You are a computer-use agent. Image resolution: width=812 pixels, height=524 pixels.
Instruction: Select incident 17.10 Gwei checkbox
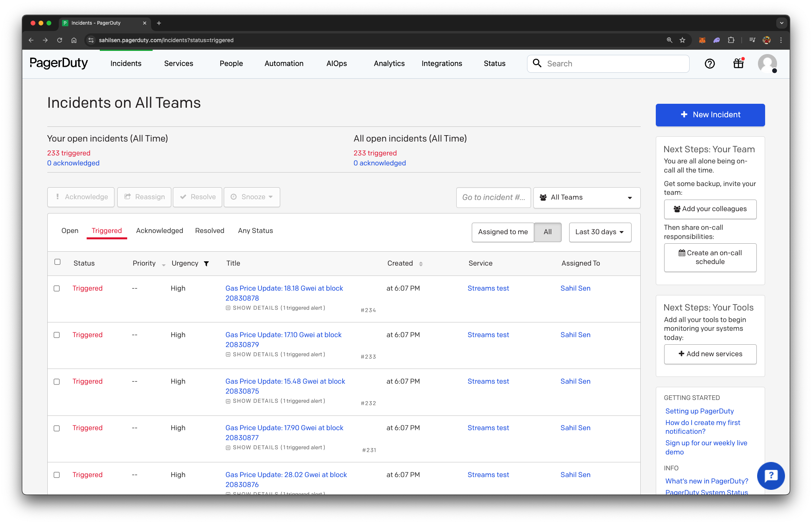click(57, 335)
